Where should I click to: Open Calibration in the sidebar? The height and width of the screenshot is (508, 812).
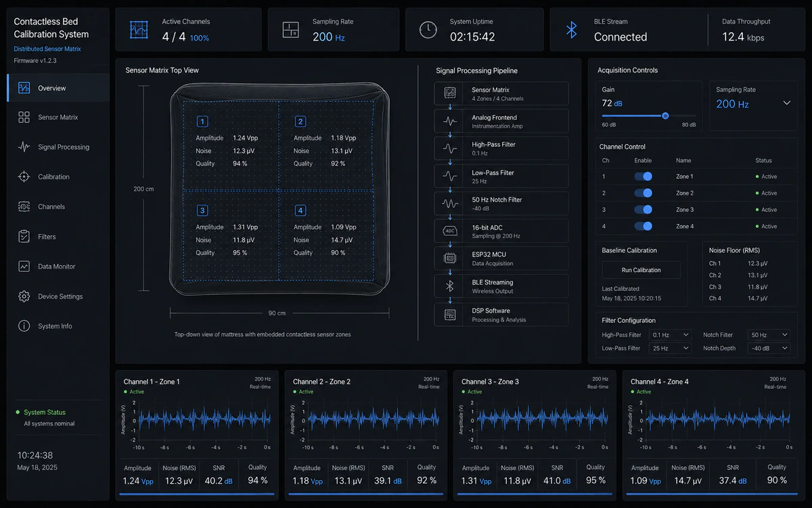[58, 177]
